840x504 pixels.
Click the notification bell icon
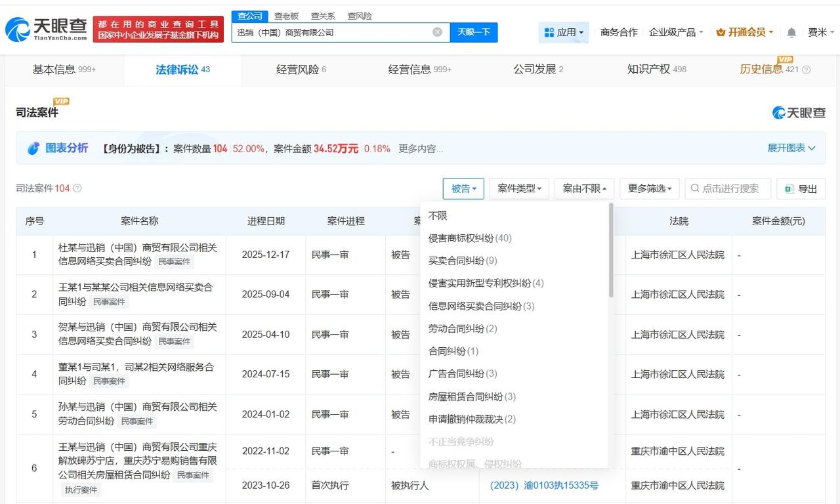791,31
